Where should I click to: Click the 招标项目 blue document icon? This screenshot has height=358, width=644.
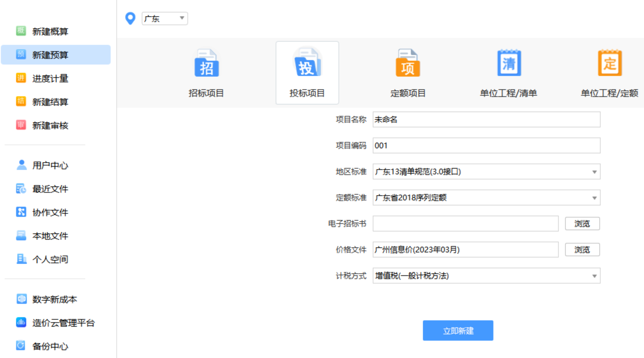(x=206, y=63)
